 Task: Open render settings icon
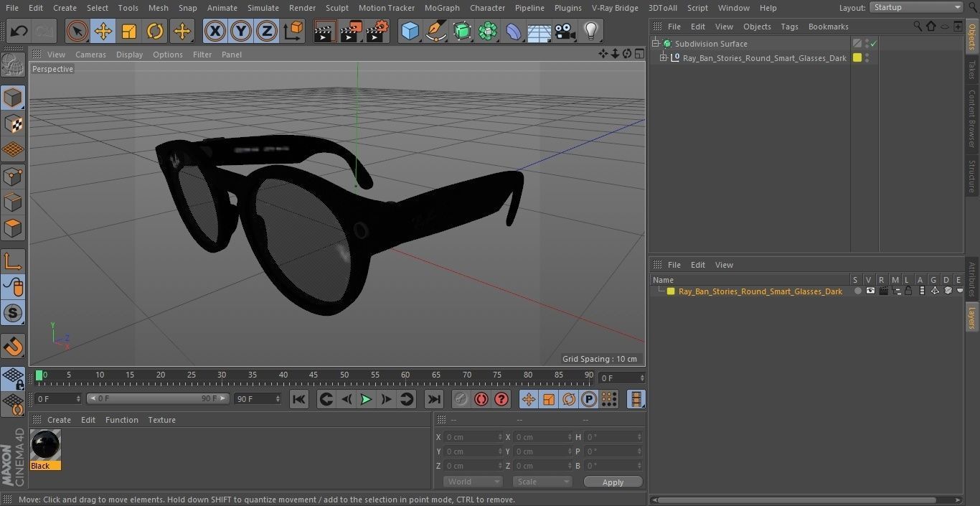(377, 32)
